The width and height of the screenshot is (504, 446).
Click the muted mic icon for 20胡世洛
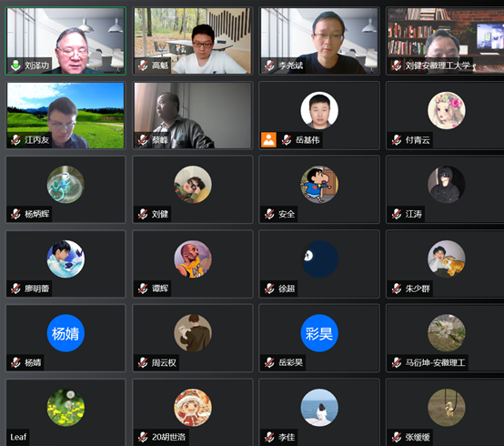143,437
